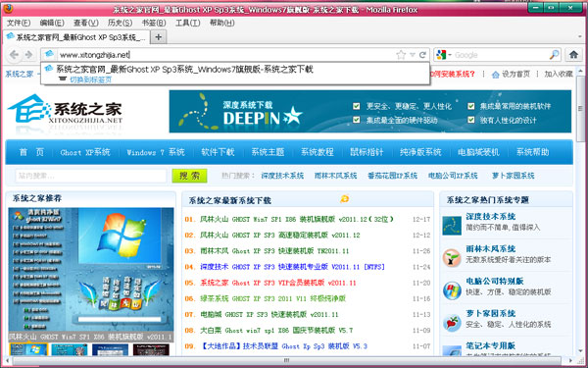Open 纯净版系统 navigation item
This screenshot has height=368, width=588.
click(x=420, y=152)
